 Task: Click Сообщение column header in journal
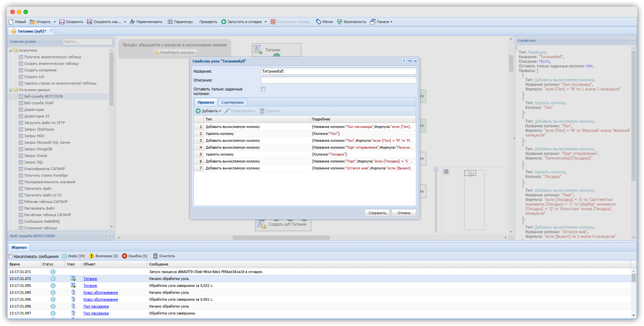pos(389,264)
